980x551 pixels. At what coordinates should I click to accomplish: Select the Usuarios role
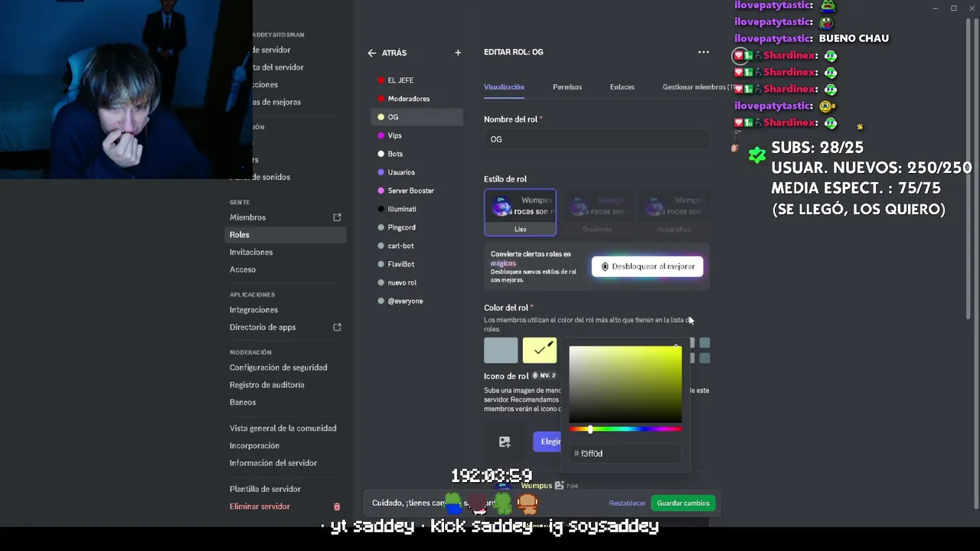coord(417,172)
